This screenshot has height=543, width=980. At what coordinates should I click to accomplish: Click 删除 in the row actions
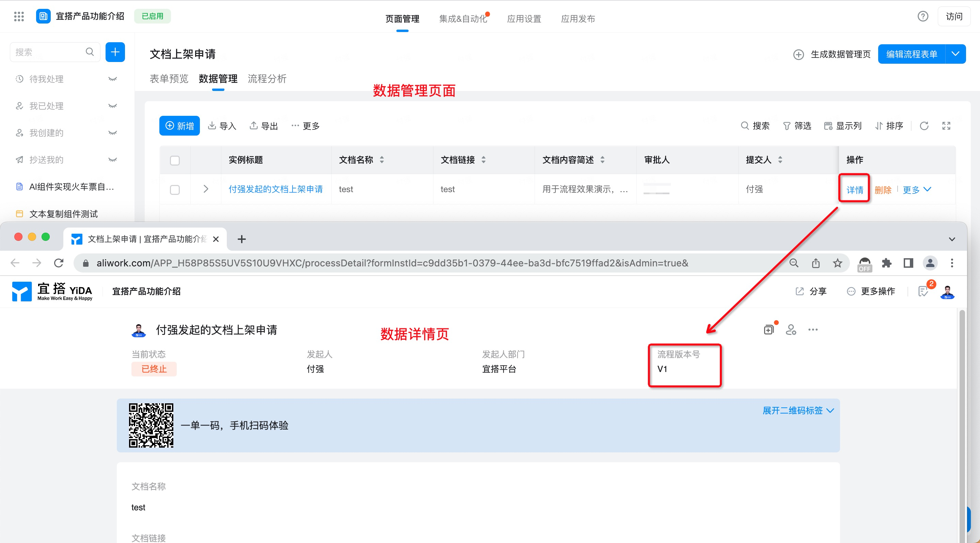(x=883, y=189)
